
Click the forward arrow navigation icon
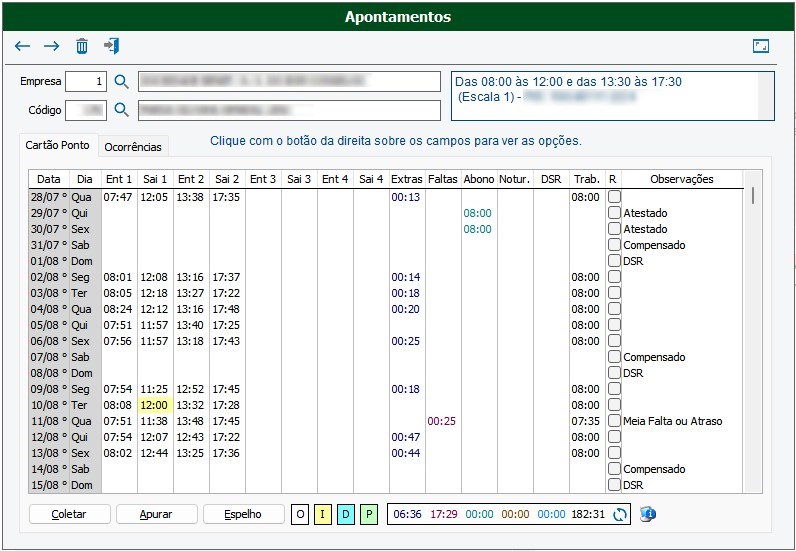pos(52,47)
